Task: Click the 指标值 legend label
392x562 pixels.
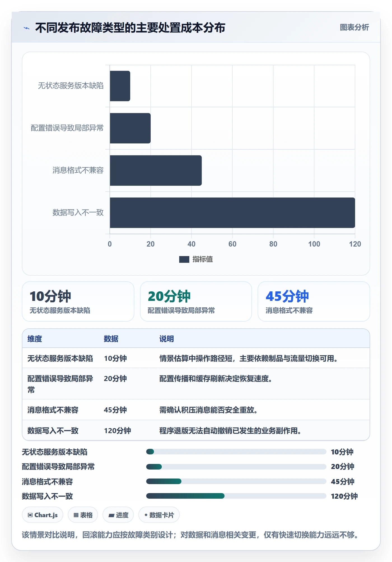Action: pyautogui.click(x=202, y=259)
